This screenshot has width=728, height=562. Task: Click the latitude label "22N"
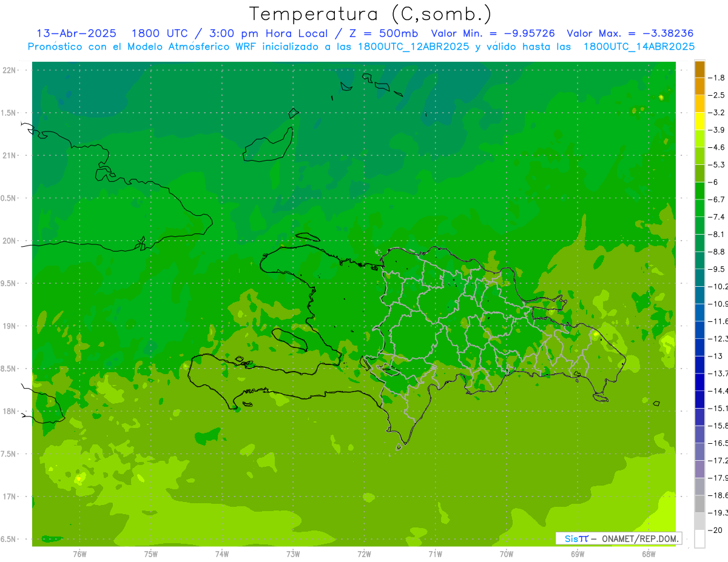[x=10, y=70]
